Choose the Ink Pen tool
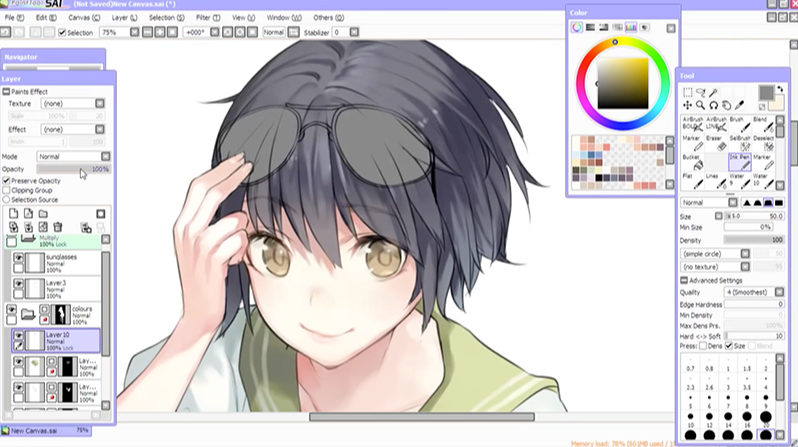The image size is (798, 447). tap(739, 162)
